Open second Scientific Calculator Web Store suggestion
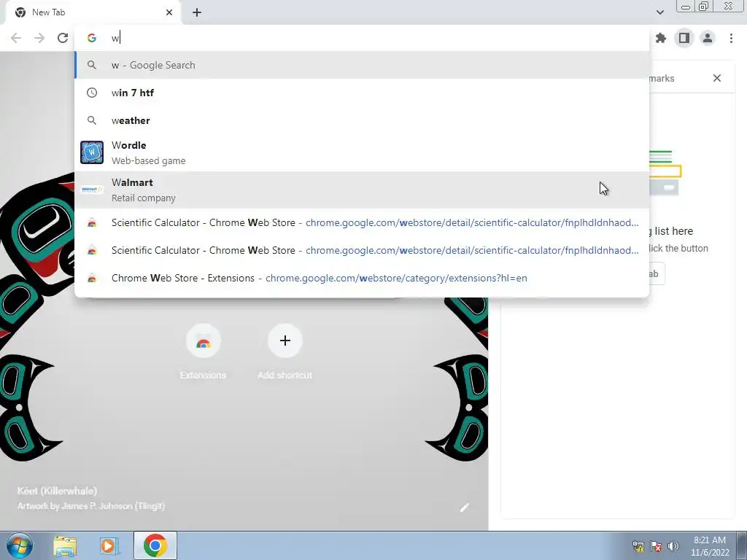 tap(362, 250)
